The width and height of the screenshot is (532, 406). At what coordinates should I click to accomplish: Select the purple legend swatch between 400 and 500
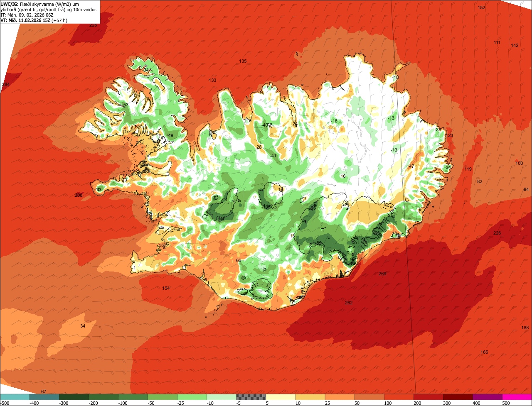[x=487, y=397]
